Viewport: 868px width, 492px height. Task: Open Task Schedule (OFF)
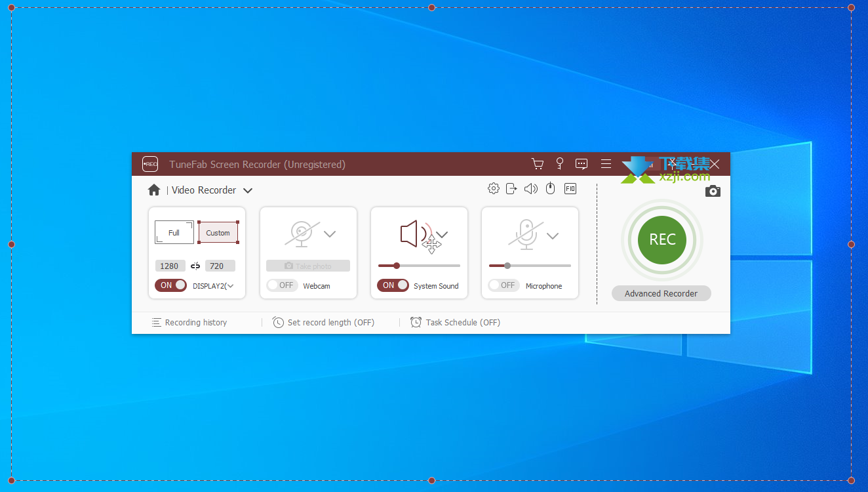click(456, 323)
